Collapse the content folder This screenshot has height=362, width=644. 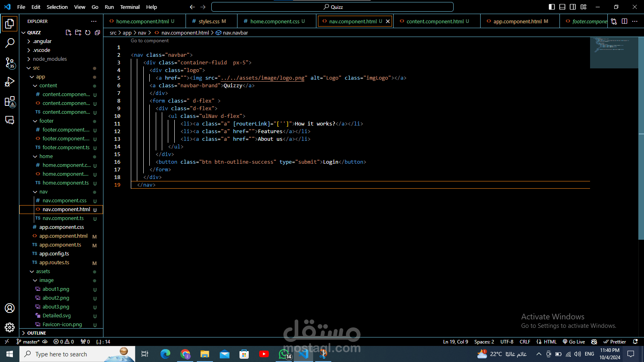(x=61, y=86)
